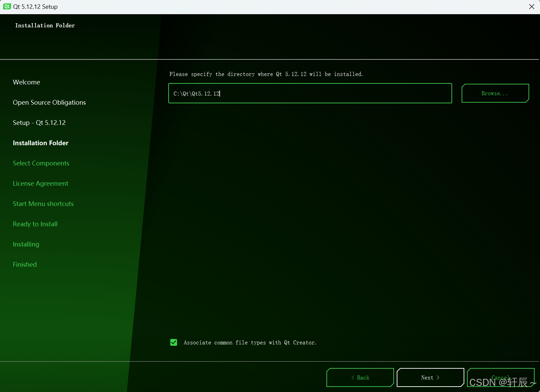Click the 'Please specify the directory' instruction text

266,74
